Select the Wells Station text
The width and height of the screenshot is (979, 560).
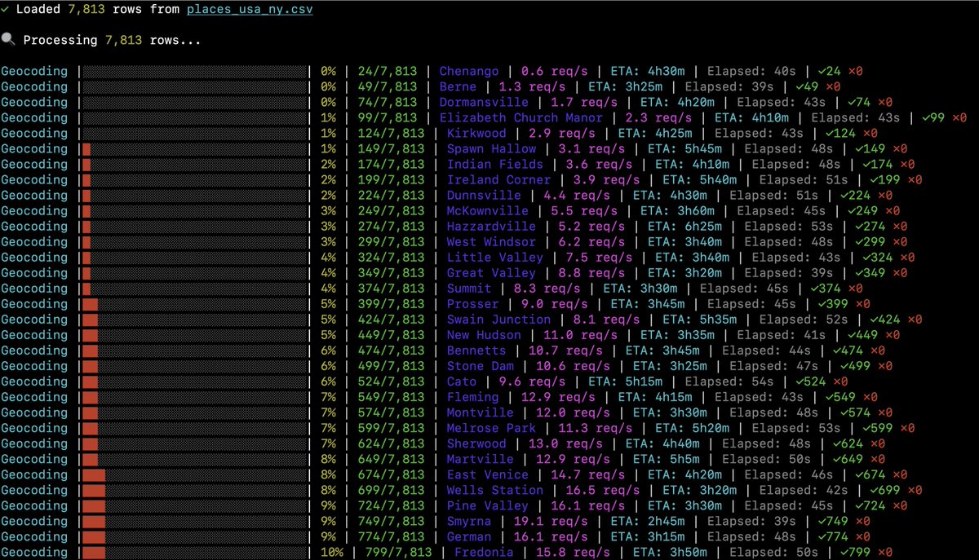[x=494, y=490]
